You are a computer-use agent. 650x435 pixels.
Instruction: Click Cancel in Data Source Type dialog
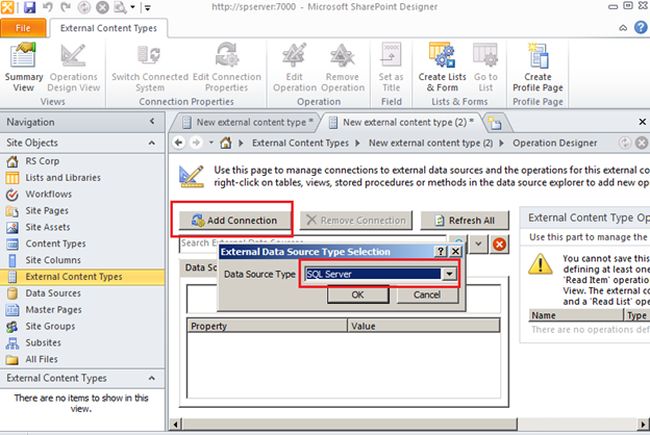click(427, 295)
